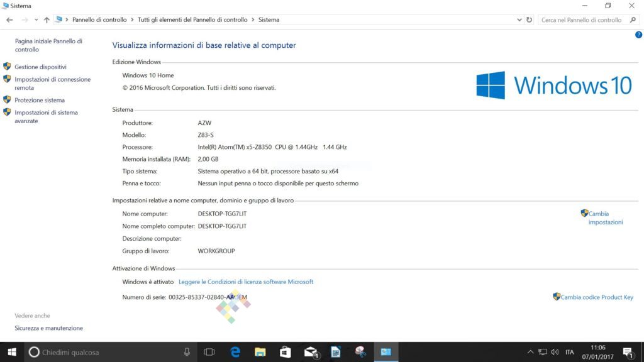Click the WORKGROUP value

216,251
